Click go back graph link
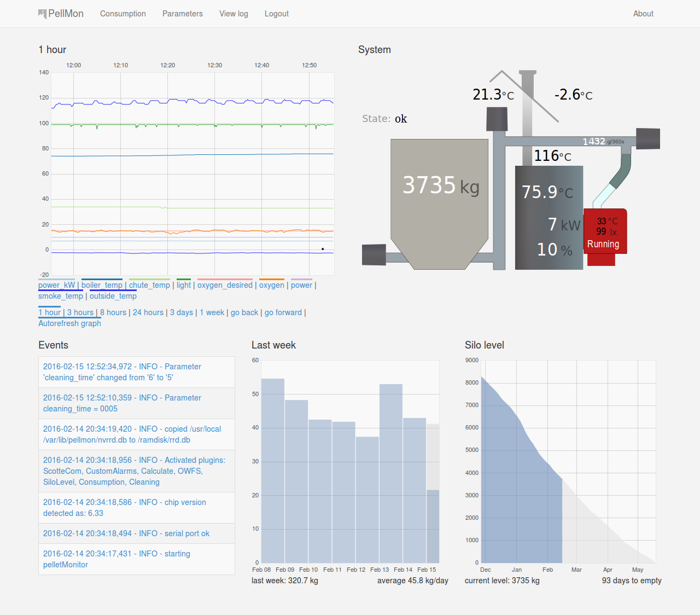Screen dimensions: 700x615 244,312
